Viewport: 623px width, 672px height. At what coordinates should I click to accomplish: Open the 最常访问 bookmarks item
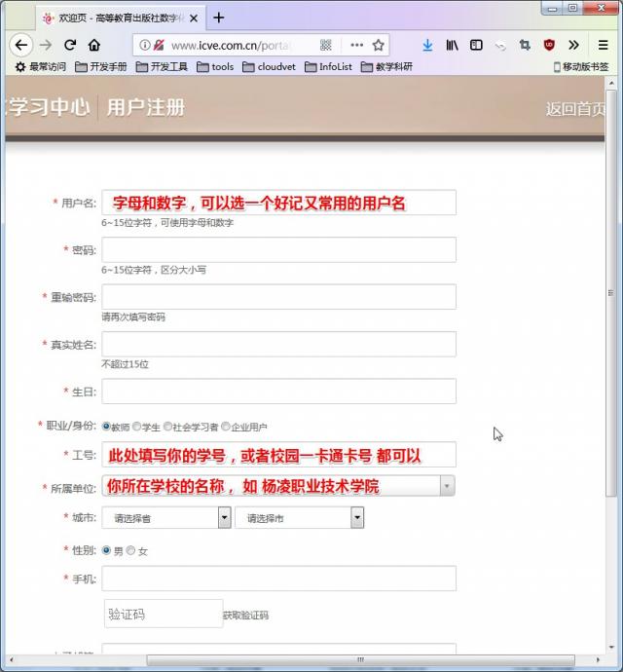41,67
